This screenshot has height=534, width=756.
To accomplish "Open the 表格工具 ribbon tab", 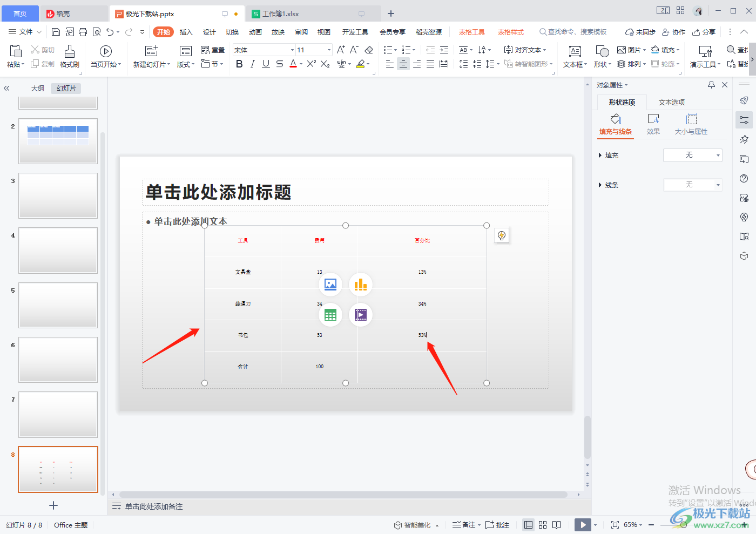I will coord(472,32).
